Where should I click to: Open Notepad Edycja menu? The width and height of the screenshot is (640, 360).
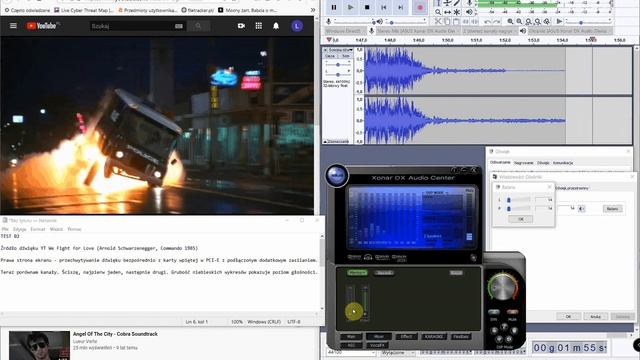19,229
